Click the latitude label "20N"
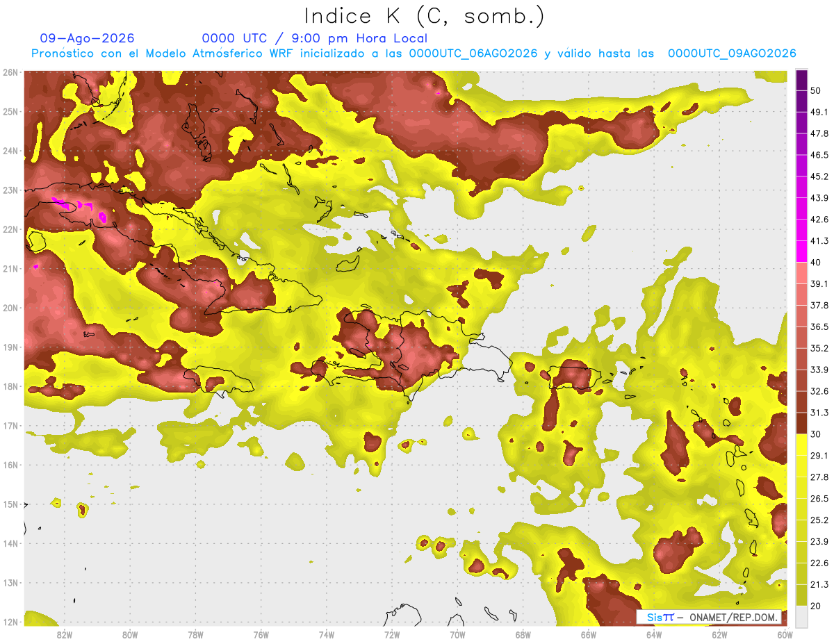The width and height of the screenshot is (834, 644). [10, 308]
